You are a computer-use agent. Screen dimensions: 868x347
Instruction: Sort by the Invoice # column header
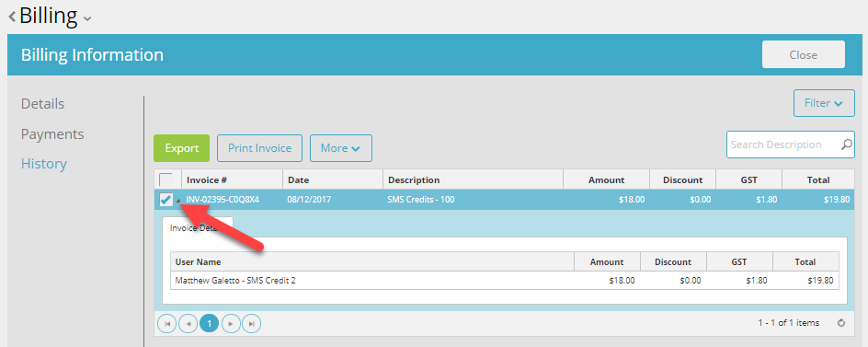232,179
